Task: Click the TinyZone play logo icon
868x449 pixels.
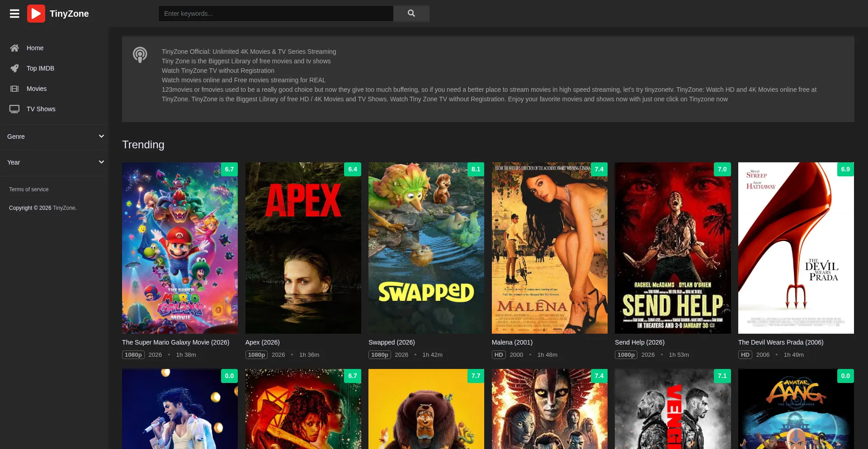Action: (x=36, y=14)
